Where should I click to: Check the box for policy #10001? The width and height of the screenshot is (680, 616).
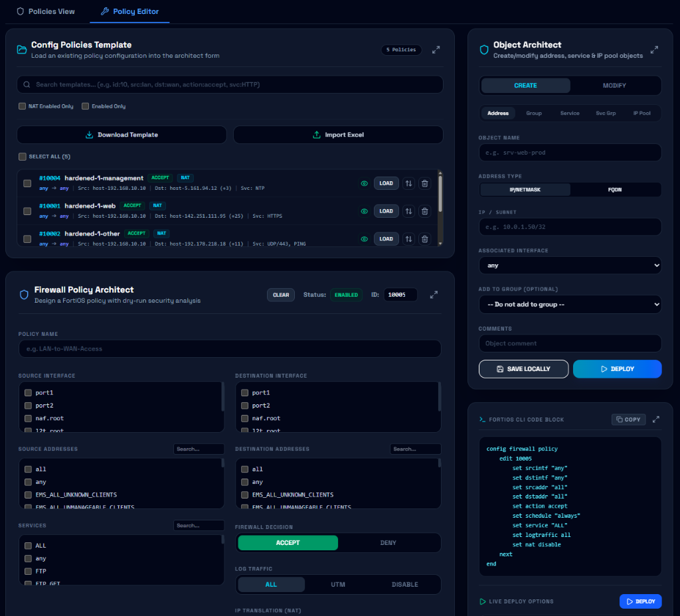pos(27,211)
